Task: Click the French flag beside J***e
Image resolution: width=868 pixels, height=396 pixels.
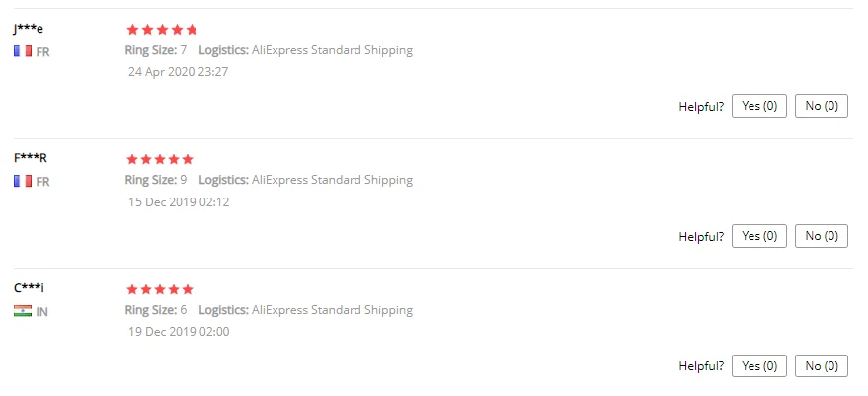Action: (x=23, y=51)
